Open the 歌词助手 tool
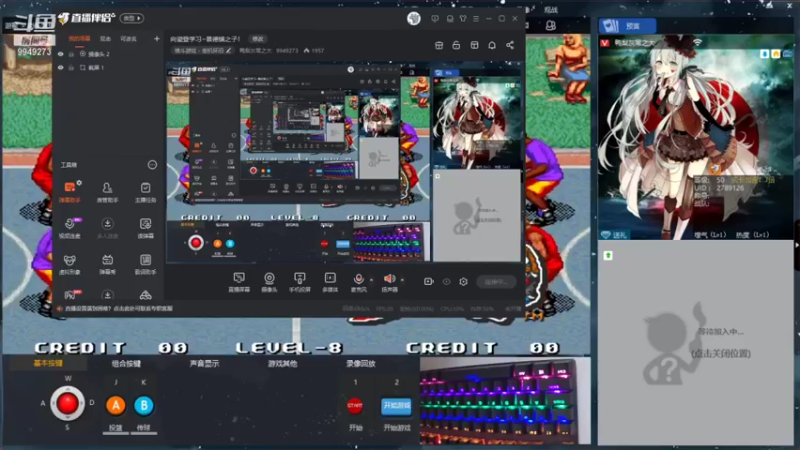 [145, 264]
